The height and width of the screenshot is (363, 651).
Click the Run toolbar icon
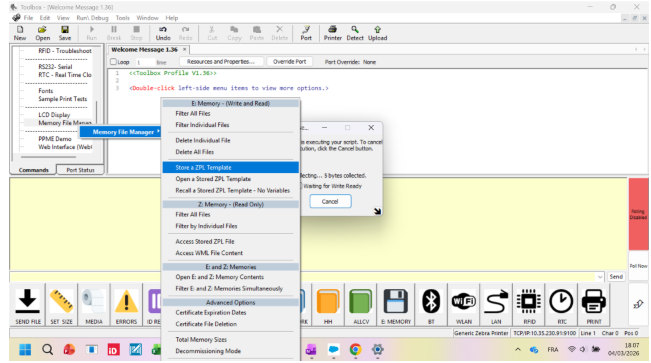coord(92,33)
